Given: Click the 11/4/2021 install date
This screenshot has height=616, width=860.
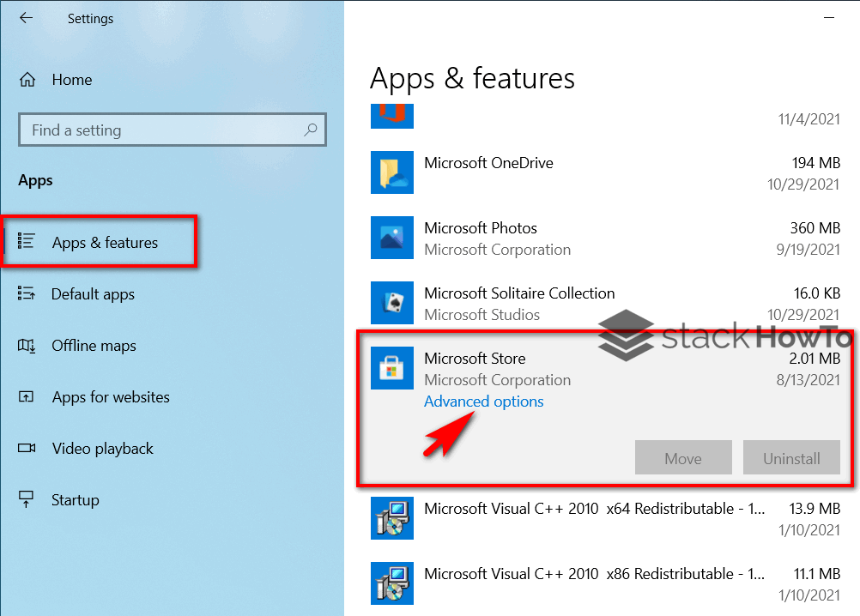Looking at the screenshot, I should pyautogui.click(x=809, y=119).
